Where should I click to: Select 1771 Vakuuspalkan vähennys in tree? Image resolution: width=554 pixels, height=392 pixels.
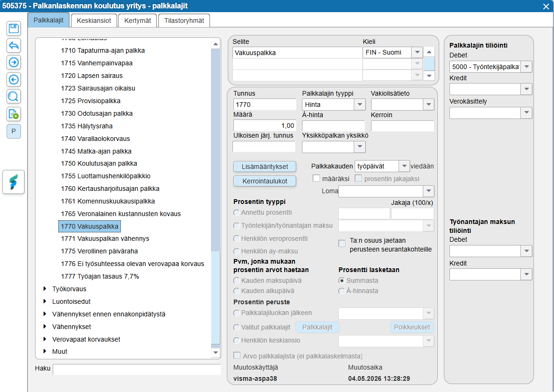coord(105,238)
